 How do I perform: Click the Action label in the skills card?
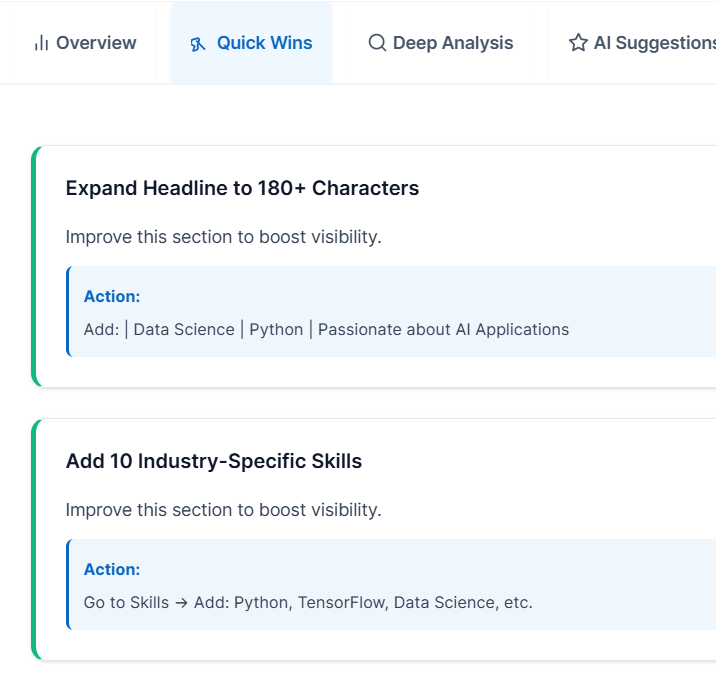click(x=111, y=569)
